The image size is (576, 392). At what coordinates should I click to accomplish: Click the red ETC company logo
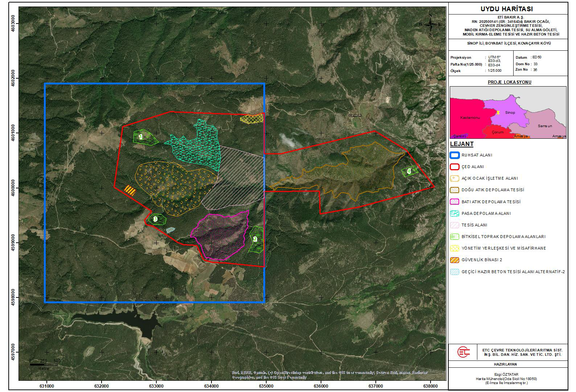[464, 352]
